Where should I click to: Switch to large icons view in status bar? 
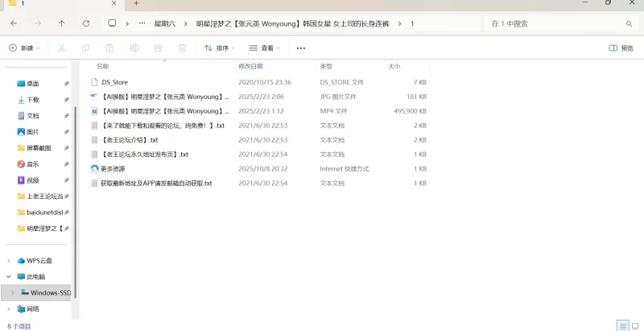point(634,325)
